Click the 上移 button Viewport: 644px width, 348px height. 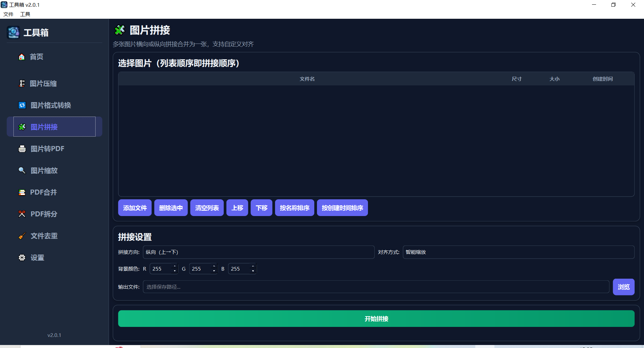237,208
